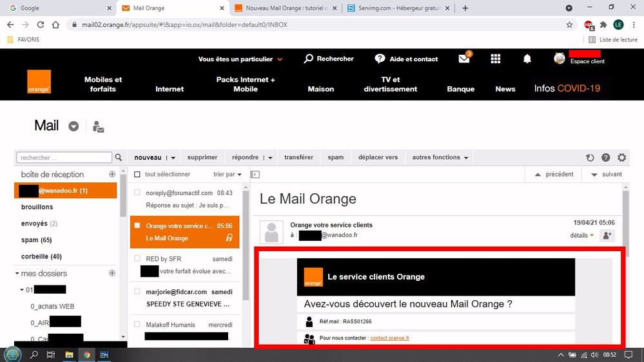
Task: Tick checkbox for marjorie@fidcar.com mail
Action: (137, 291)
